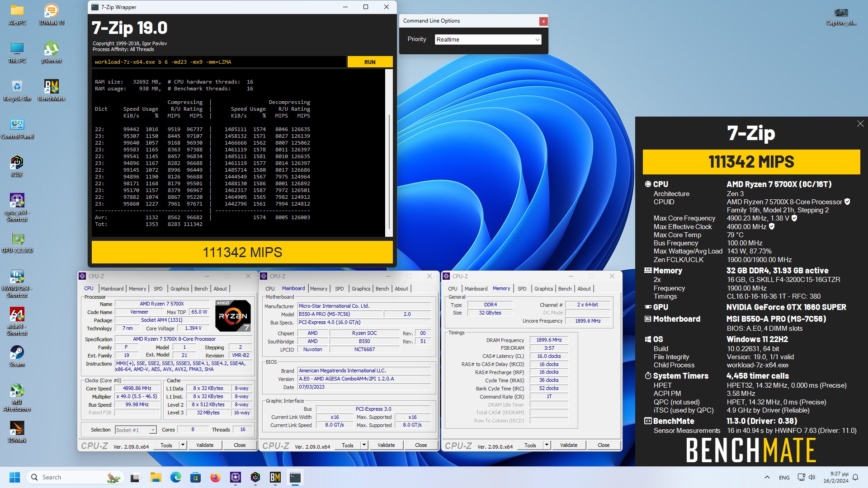Open Task View on the taskbar
Viewport: 868px width, 488px height.
tap(135, 477)
